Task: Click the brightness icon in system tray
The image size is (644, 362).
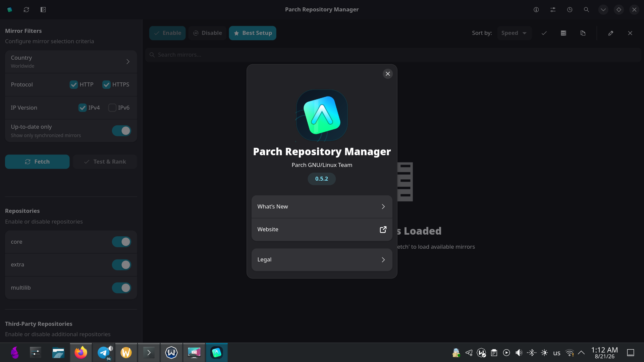Action: click(544, 353)
